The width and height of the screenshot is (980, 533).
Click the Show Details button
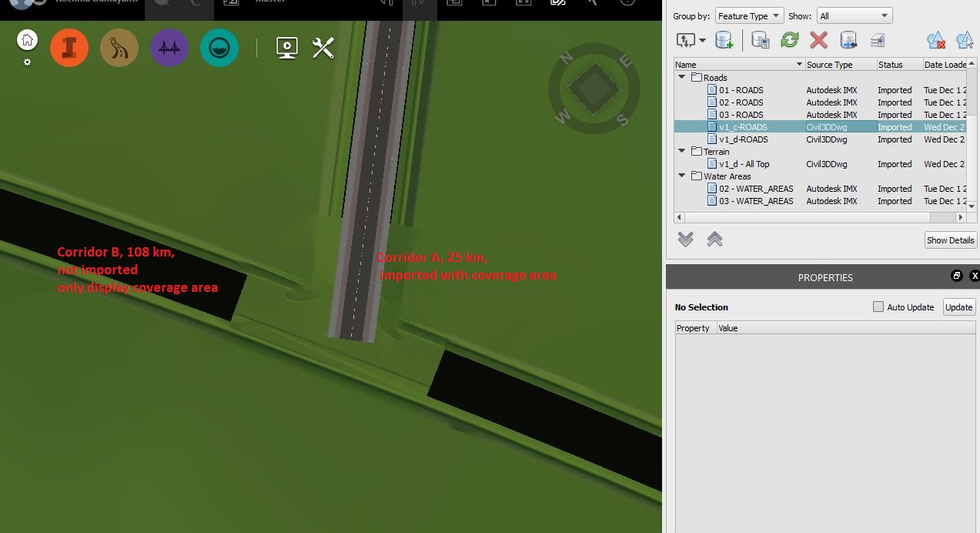[950, 240]
